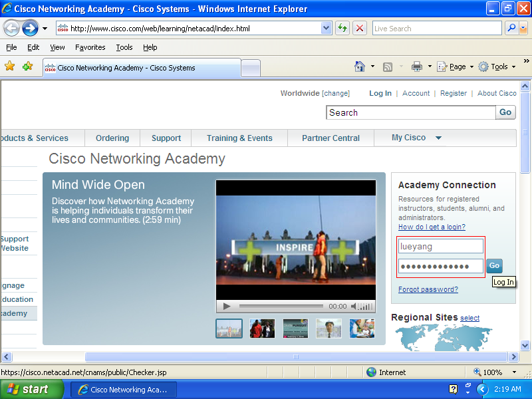Open the Windows start menu

31,389
